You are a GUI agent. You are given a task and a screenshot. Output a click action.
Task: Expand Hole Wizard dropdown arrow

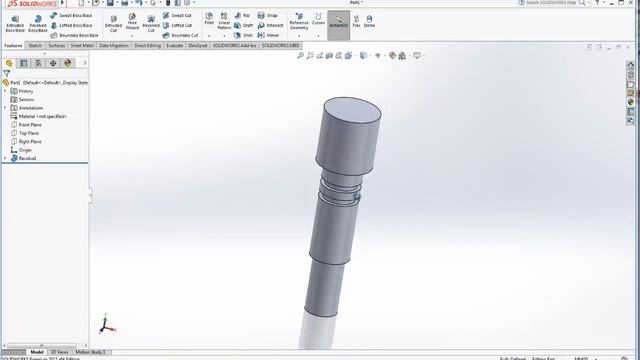click(132, 36)
